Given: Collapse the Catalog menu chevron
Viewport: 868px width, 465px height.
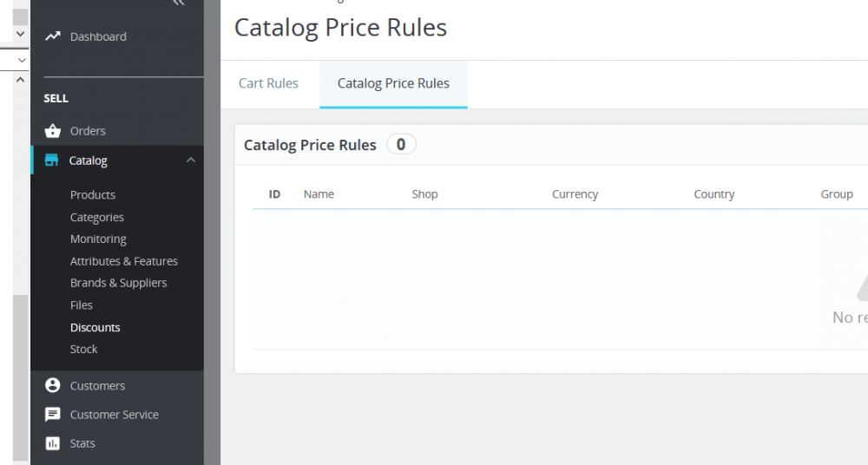Looking at the screenshot, I should pos(191,160).
